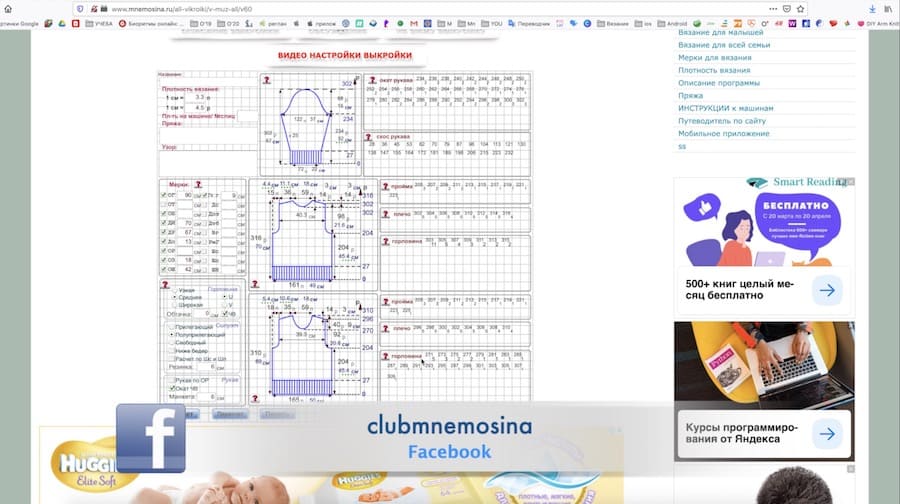Click the large Facebook logo icon
Image resolution: width=900 pixels, height=504 pixels.
pyautogui.click(x=151, y=438)
